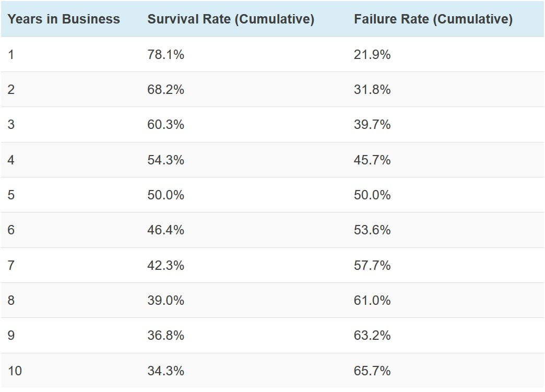Click the 45.7% failure rate cell
This screenshot has width=545, height=392.
pos(372,160)
